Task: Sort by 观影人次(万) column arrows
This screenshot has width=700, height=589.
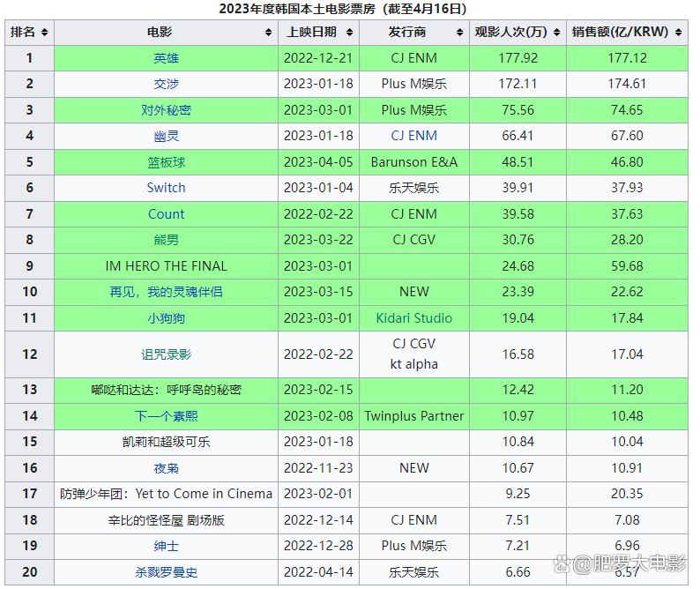Action: (555, 33)
